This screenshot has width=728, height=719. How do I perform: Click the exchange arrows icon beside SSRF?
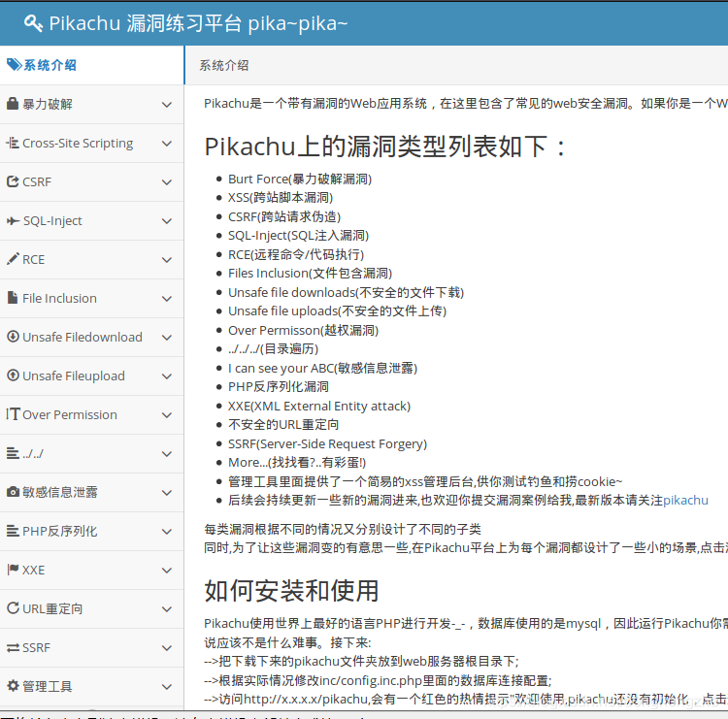pyautogui.click(x=13, y=647)
